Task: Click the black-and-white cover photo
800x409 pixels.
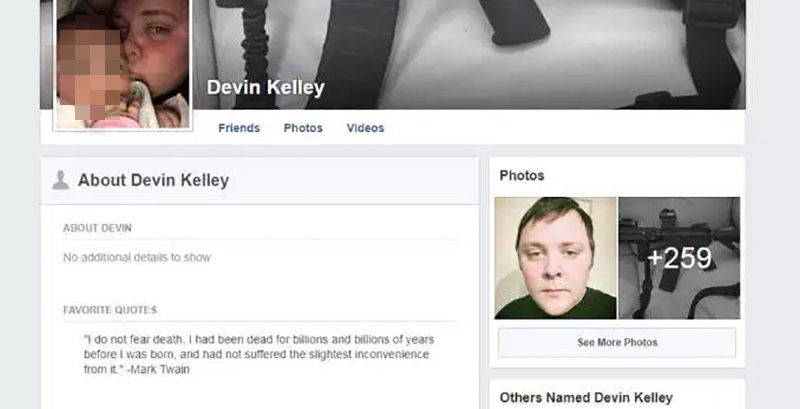Action: coord(468,55)
